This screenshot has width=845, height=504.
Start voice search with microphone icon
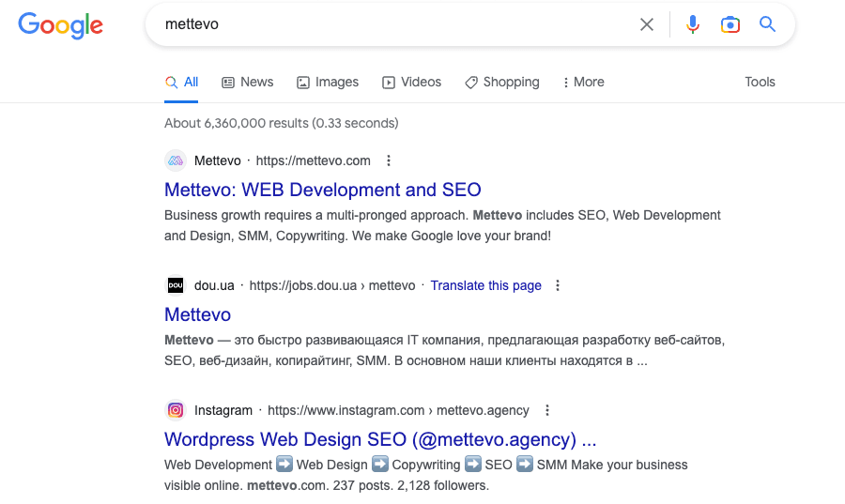tap(693, 24)
